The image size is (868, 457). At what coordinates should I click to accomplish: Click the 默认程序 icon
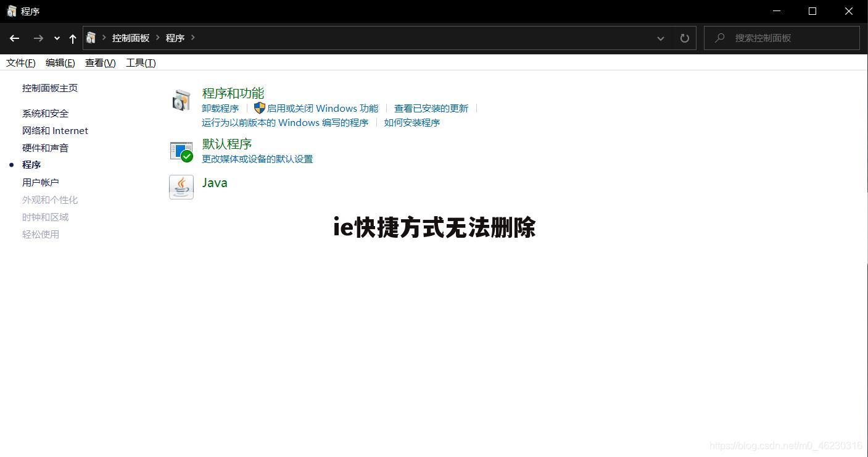click(x=181, y=151)
